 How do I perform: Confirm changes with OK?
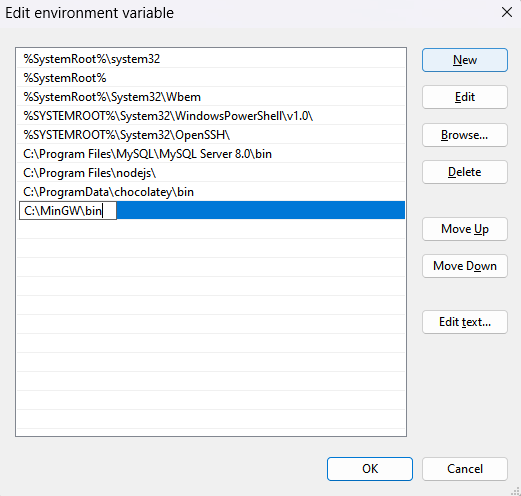(x=370, y=469)
